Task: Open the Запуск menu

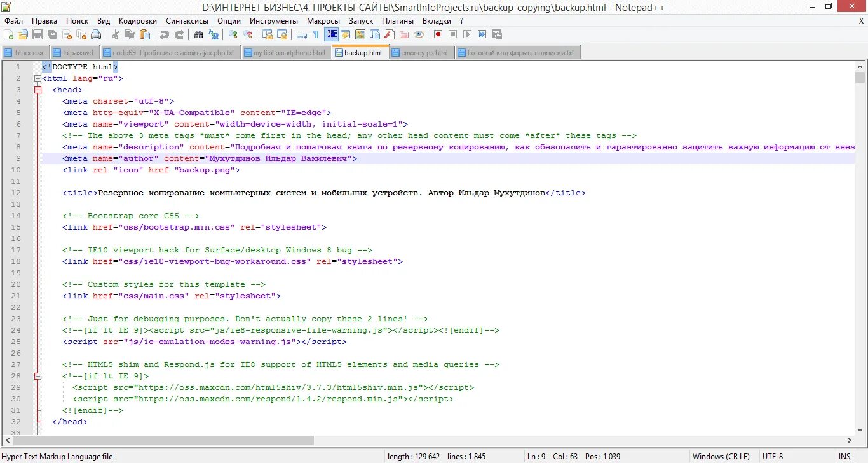Action: click(x=361, y=20)
